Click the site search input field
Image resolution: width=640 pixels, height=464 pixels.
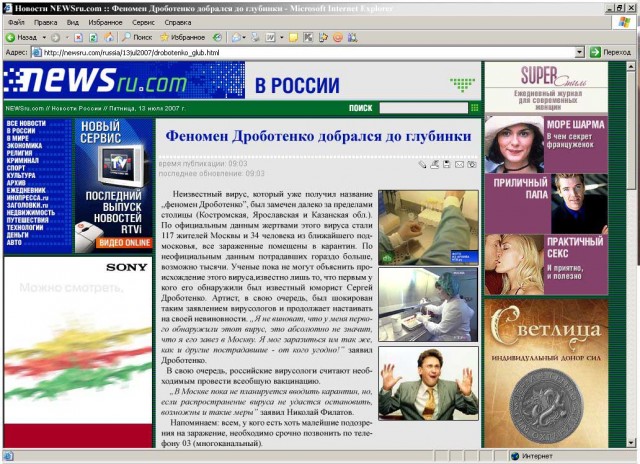[x=423, y=108]
